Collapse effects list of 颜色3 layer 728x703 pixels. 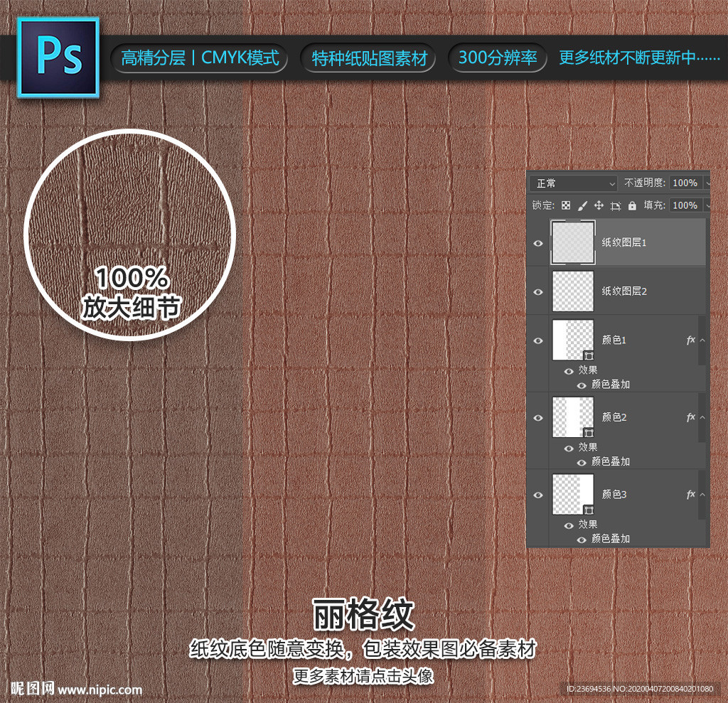click(x=702, y=494)
